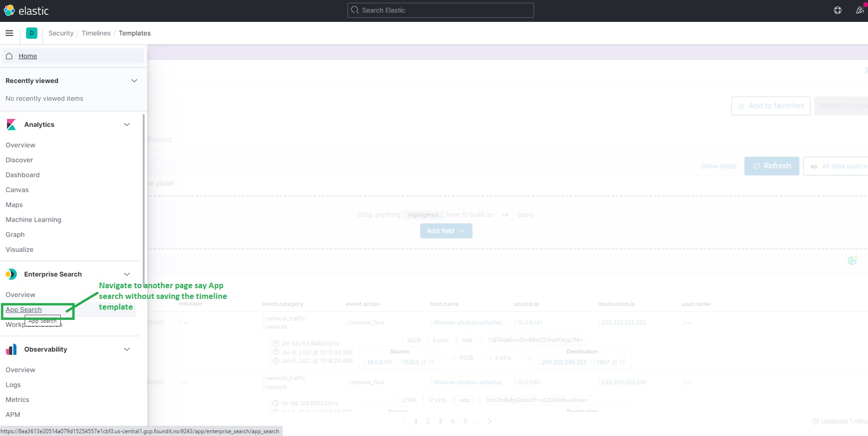Open Visualize in Analytics
This screenshot has height=436, width=868.
(20, 249)
